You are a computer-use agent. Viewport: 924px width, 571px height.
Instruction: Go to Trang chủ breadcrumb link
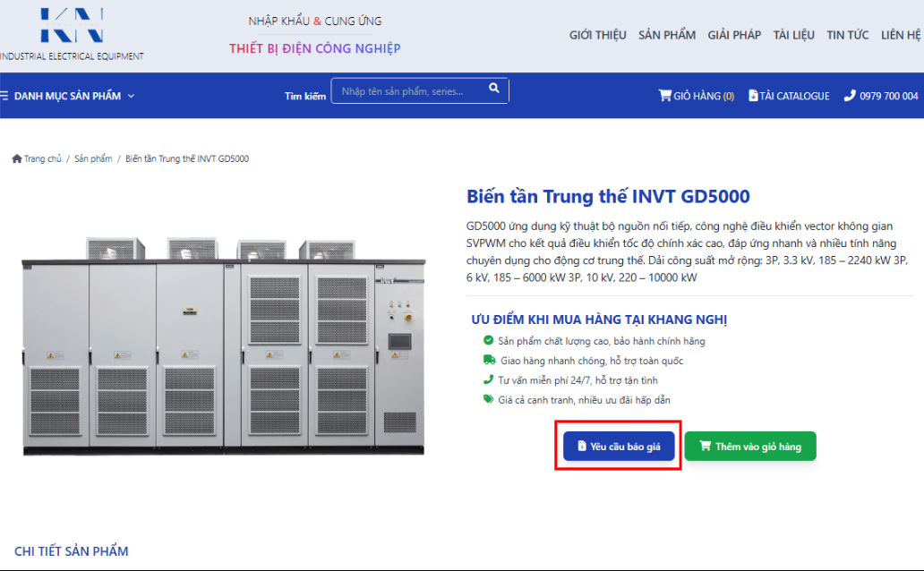tap(42, 158)
